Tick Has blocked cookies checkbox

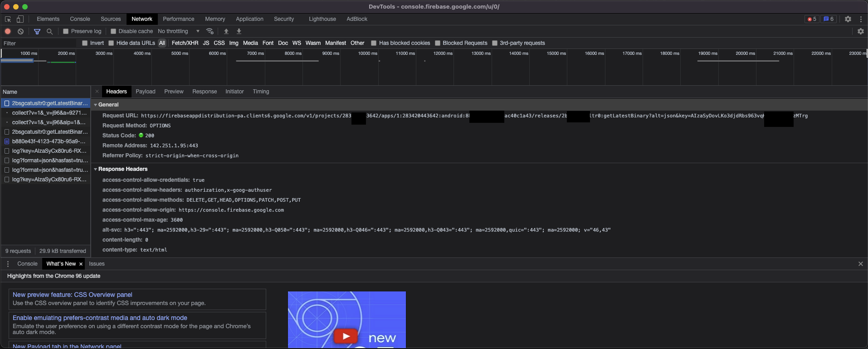click(374, 43)
